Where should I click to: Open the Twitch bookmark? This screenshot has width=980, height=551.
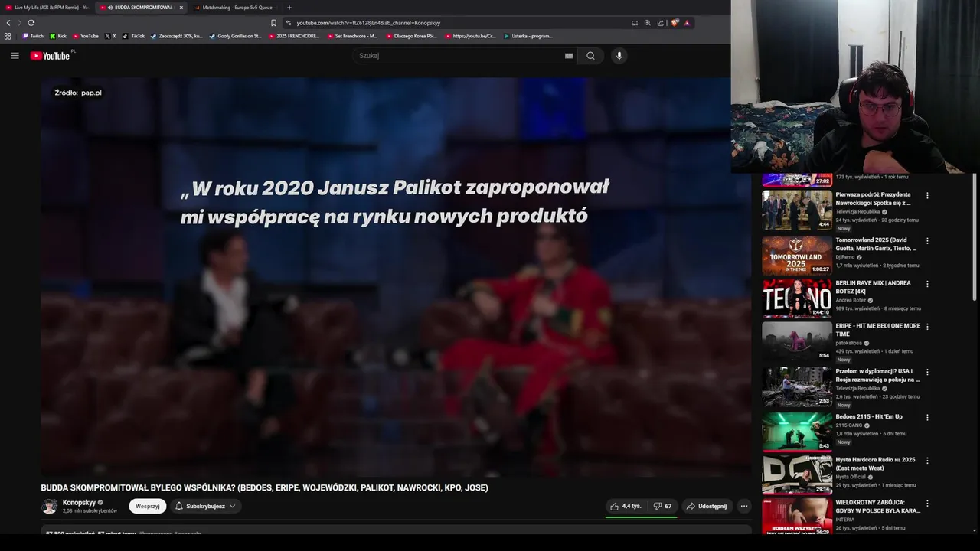pos(33,36)
